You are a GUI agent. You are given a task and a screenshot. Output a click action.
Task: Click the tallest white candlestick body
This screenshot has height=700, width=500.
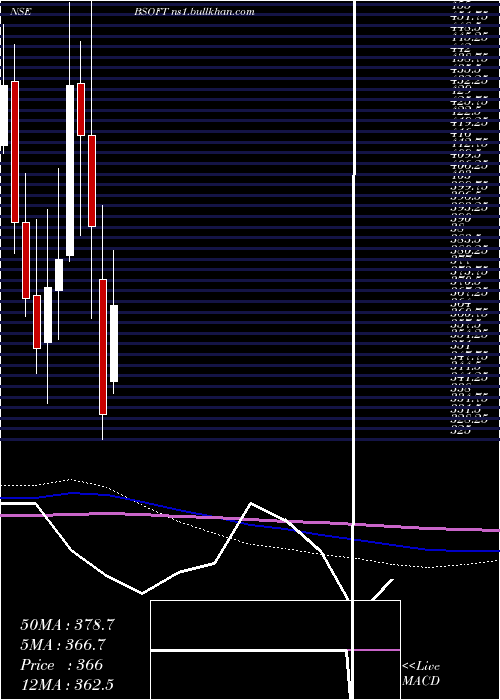point(70,171)
